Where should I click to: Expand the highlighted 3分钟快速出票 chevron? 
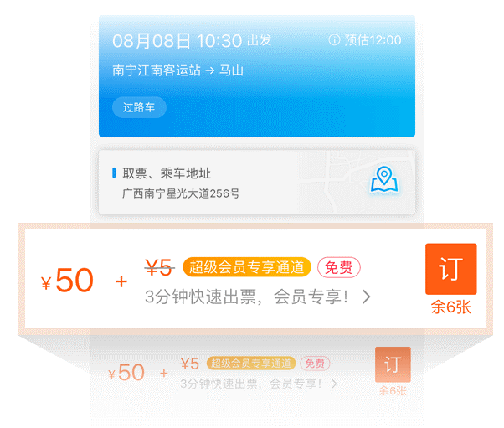coord(366,297)
